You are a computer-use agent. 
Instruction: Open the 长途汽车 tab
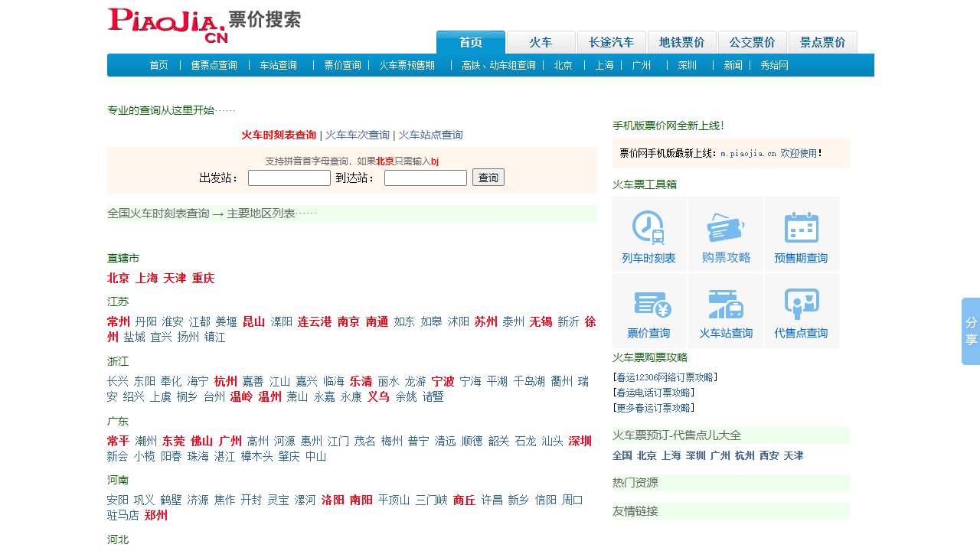click(611, 43)
